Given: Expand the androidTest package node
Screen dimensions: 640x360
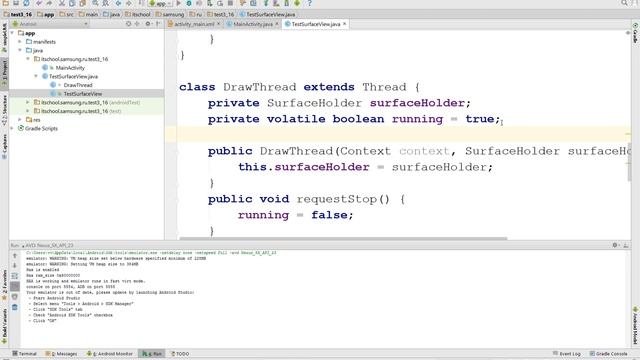Looking at the screenshot, I should 28,102.
